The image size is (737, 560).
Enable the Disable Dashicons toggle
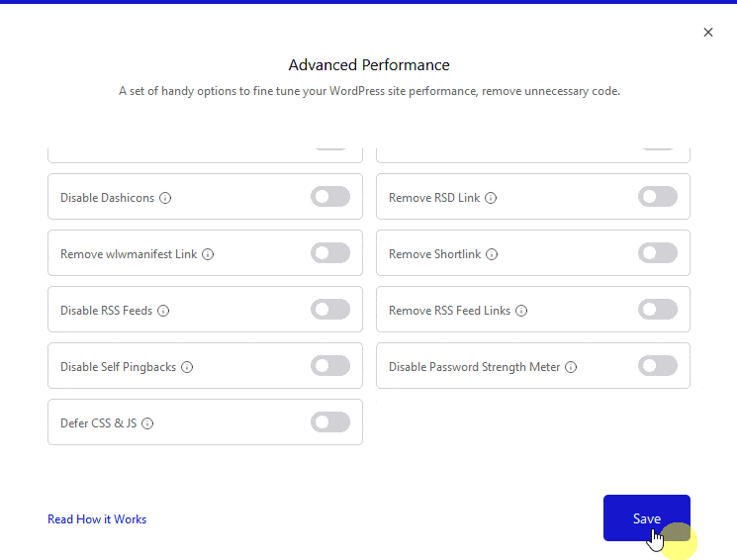coord(330,197)
